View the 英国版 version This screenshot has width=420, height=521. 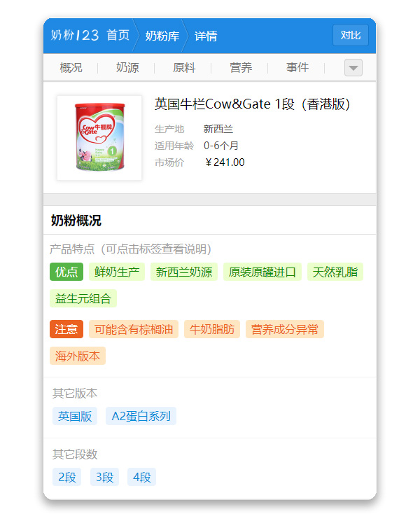tap(75, 416)
